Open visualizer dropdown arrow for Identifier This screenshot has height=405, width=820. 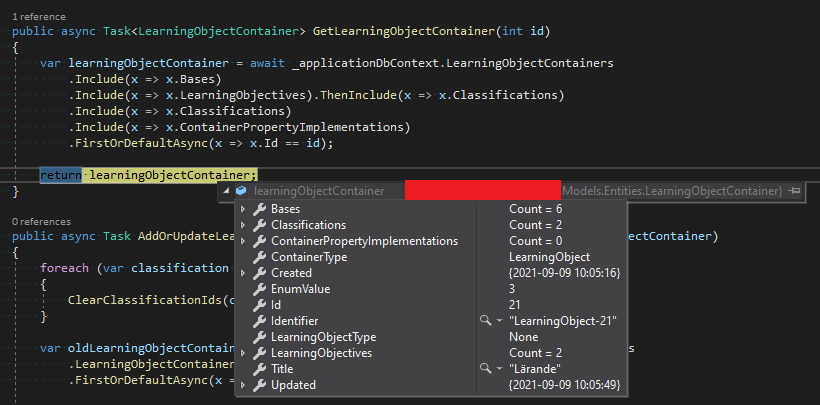pyautogui.click(x=499, y=321)
